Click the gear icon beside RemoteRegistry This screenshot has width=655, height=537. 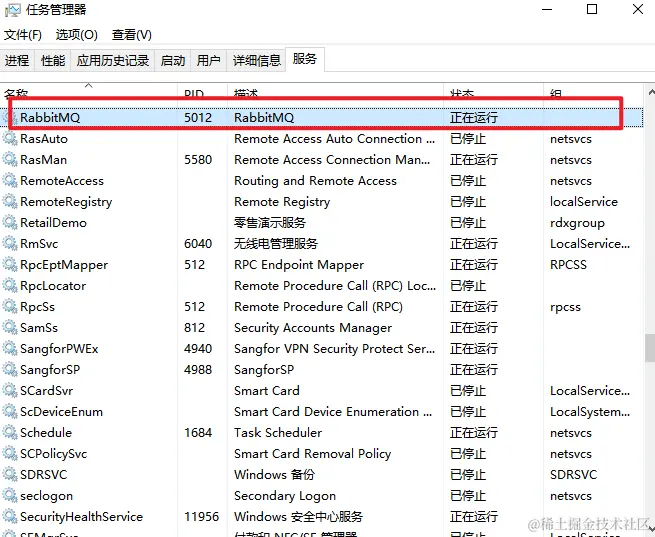(x=10, y=201)
